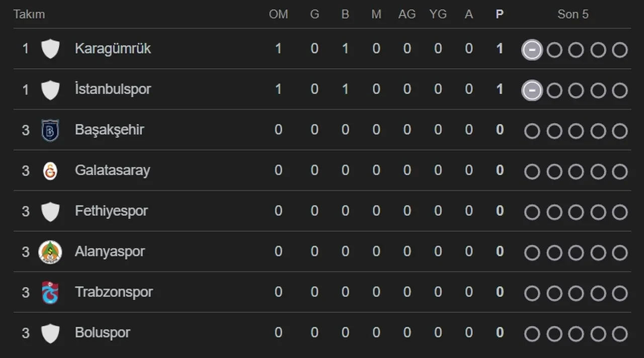
Task: Click the Trabzonspor club logo
Action: [x=50, y=293]
